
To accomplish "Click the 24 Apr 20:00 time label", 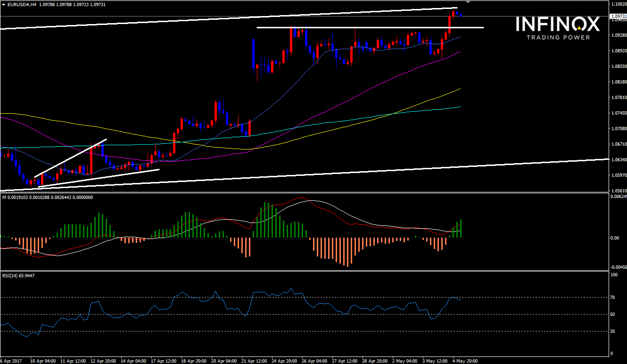I will point(284,361).
